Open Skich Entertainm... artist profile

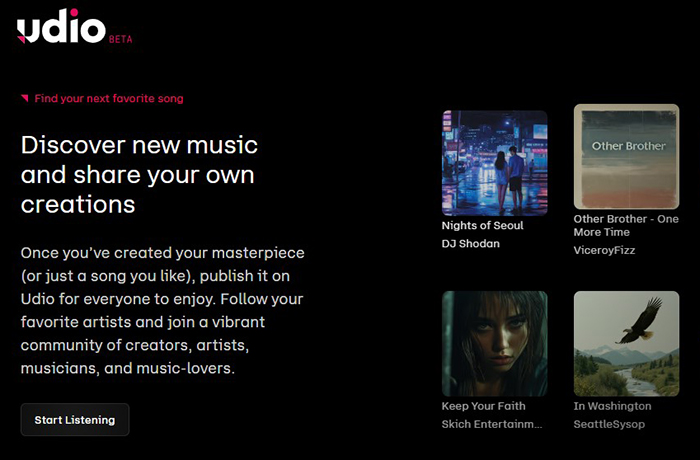[x=492, y=424]
